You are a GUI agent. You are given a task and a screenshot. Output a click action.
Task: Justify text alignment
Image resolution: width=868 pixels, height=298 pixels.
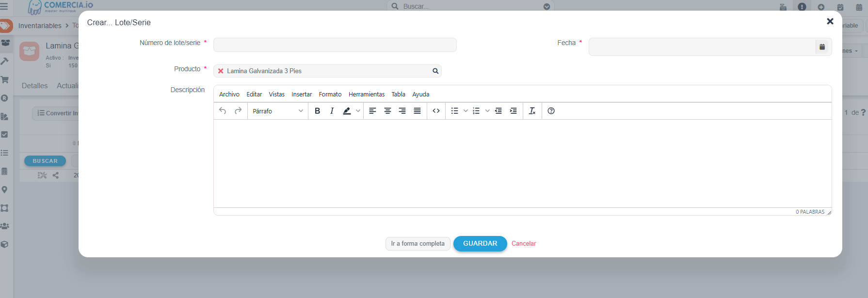click(417, 111)
